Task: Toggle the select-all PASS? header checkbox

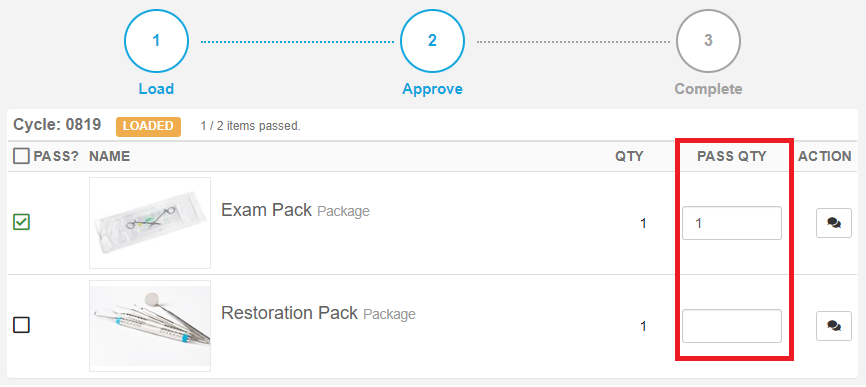Action: click(x=22, y=156)
